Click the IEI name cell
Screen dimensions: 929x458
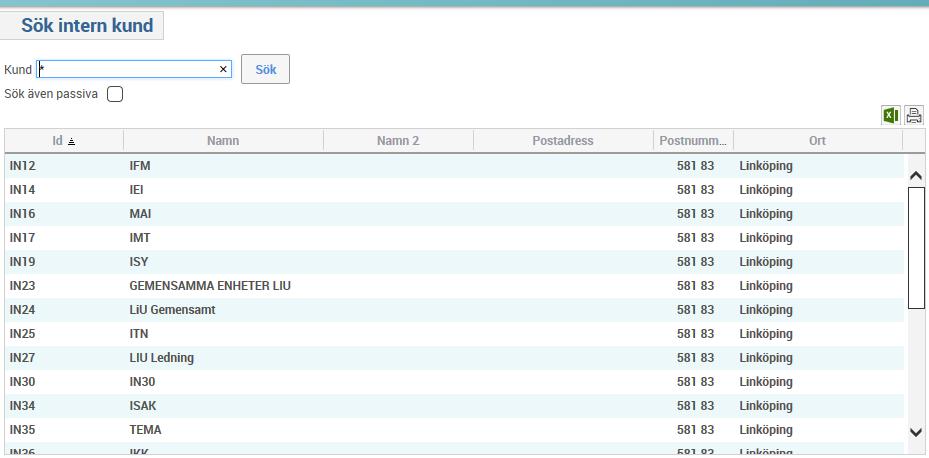tap(136, 190)
